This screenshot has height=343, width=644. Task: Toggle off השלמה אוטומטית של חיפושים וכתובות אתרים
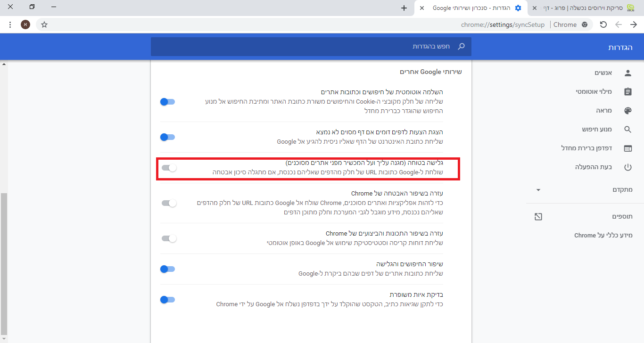[x=167, y=101]
